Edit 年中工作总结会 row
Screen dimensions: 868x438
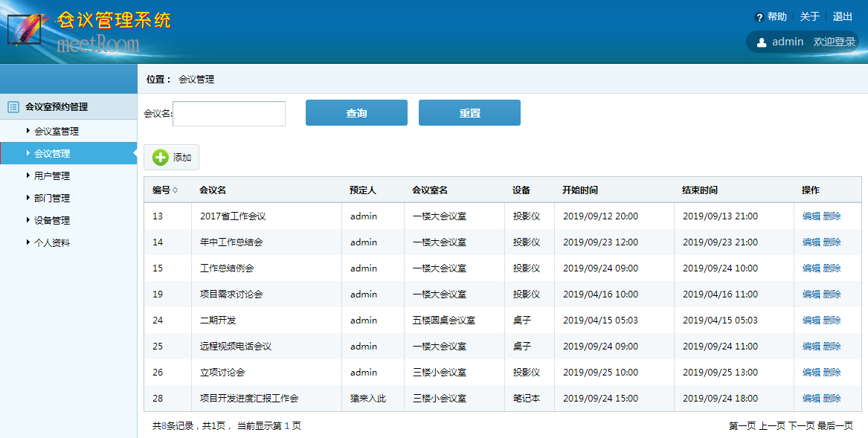pos(811,242)
